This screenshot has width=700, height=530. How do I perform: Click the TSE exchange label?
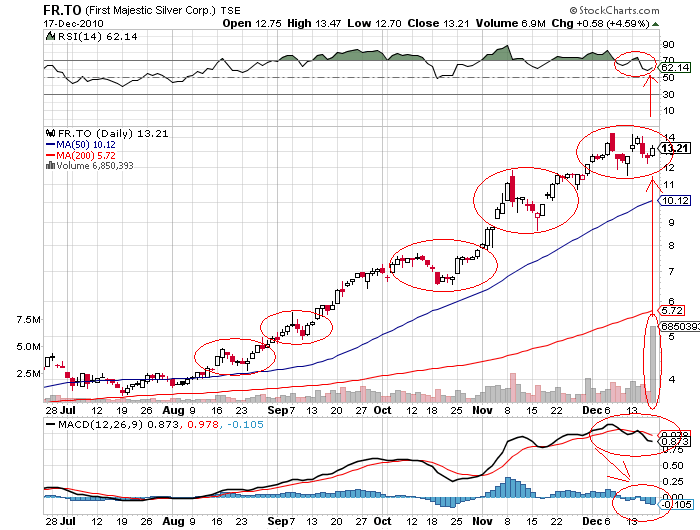coord(230,10)
